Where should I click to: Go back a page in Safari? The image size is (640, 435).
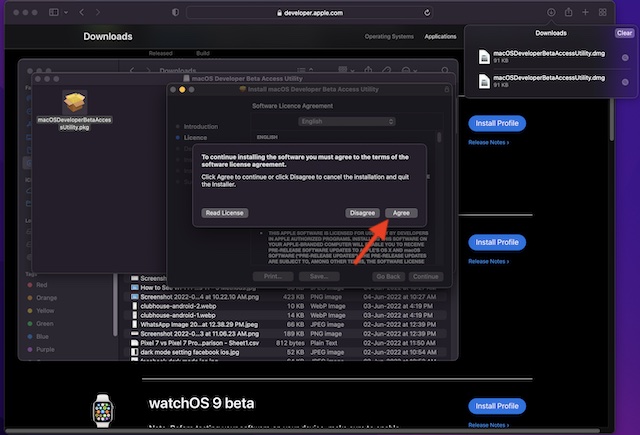click(x=82, y=13)
